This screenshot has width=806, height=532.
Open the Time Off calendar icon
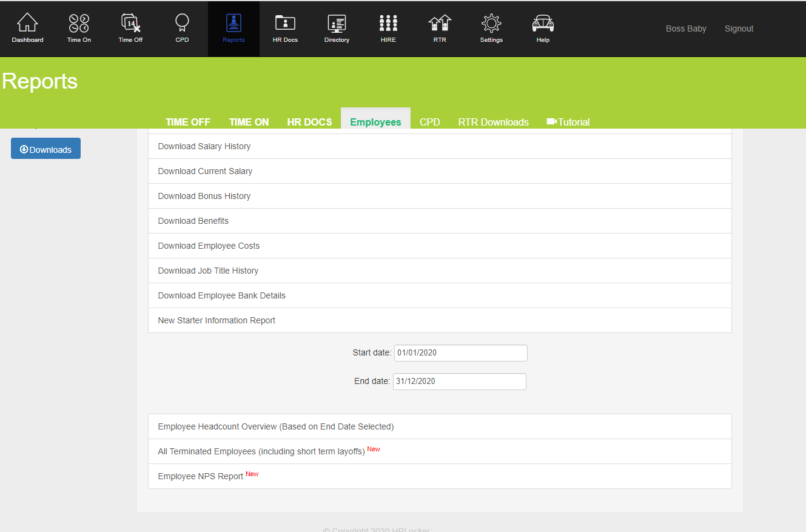pyautogui.click(x=130, y=24)
